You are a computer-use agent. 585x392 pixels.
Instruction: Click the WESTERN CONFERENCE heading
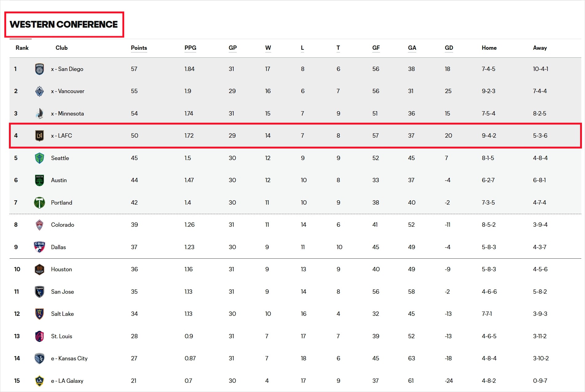click(64, 24)
